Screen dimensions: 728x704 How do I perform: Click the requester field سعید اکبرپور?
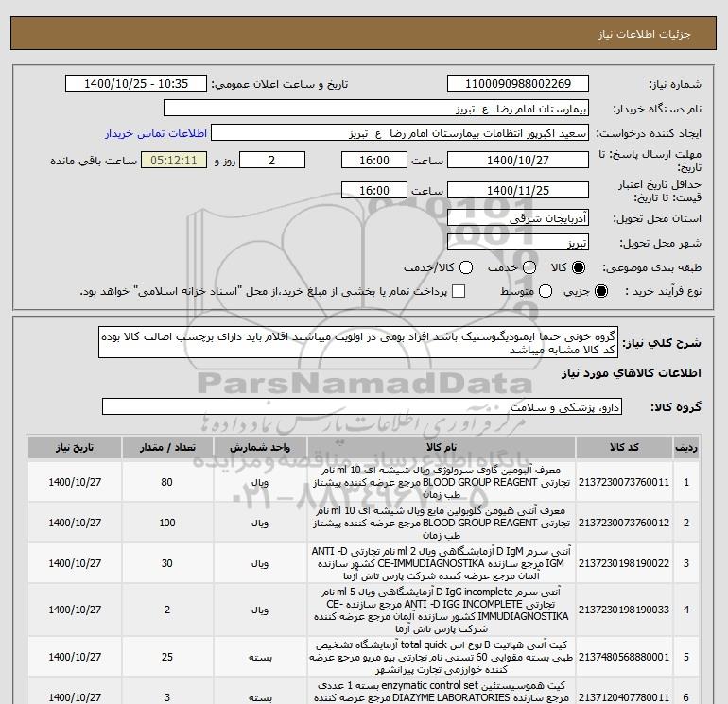tap(400, 133)
